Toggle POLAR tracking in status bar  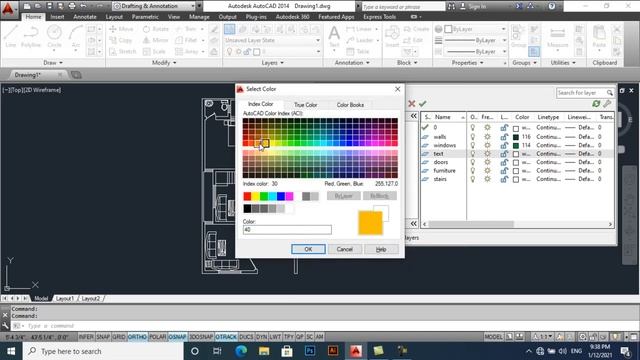158,337
